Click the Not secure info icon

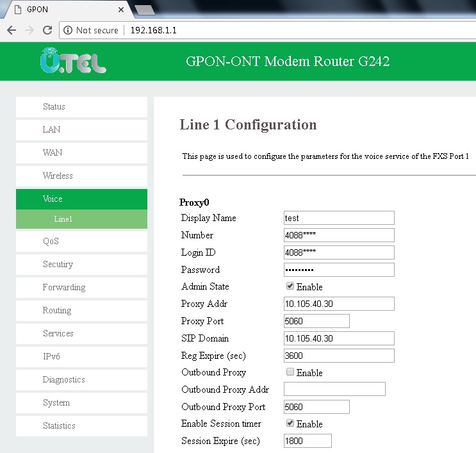pyautogui.click(x=69, y=30)
